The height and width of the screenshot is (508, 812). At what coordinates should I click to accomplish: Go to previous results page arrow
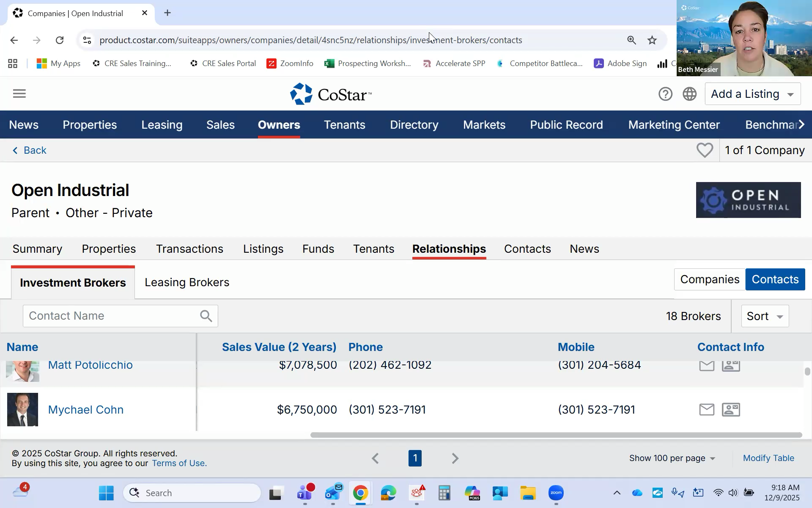pos(375,458)
